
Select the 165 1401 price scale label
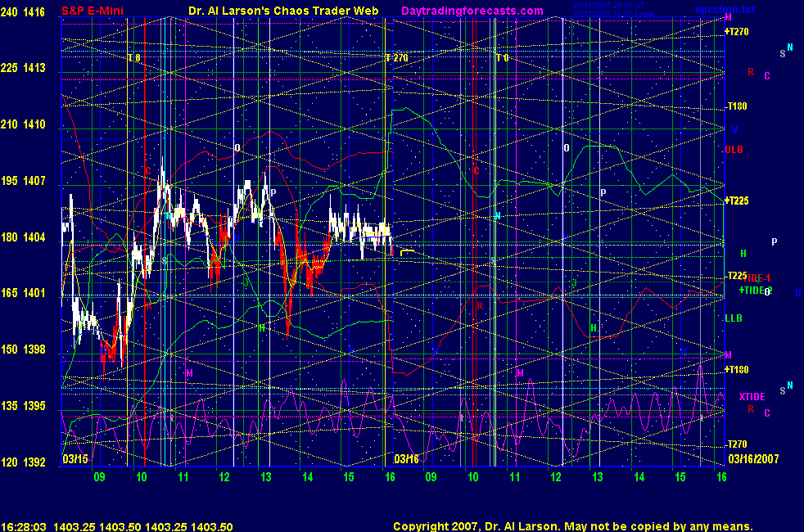point(23,293)
